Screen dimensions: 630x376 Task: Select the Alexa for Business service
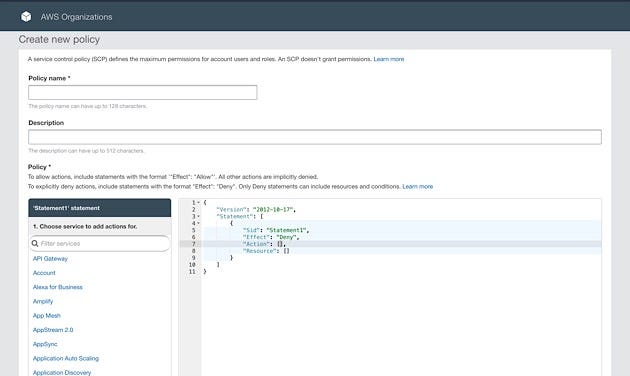58,287
